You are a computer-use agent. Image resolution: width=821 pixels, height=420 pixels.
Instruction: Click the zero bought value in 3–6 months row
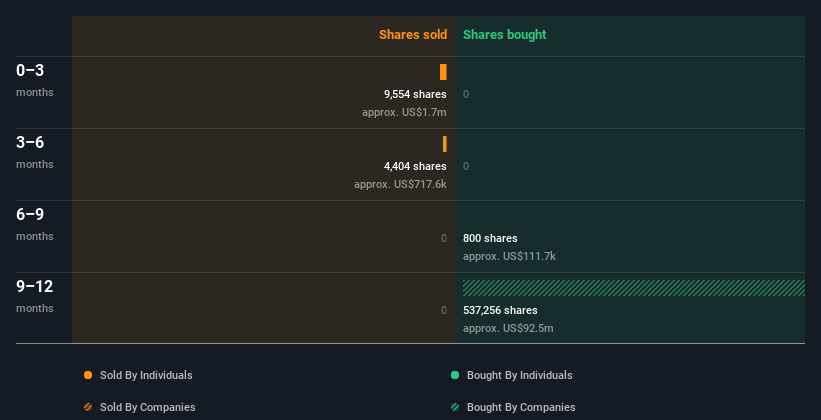click(466, 167)
